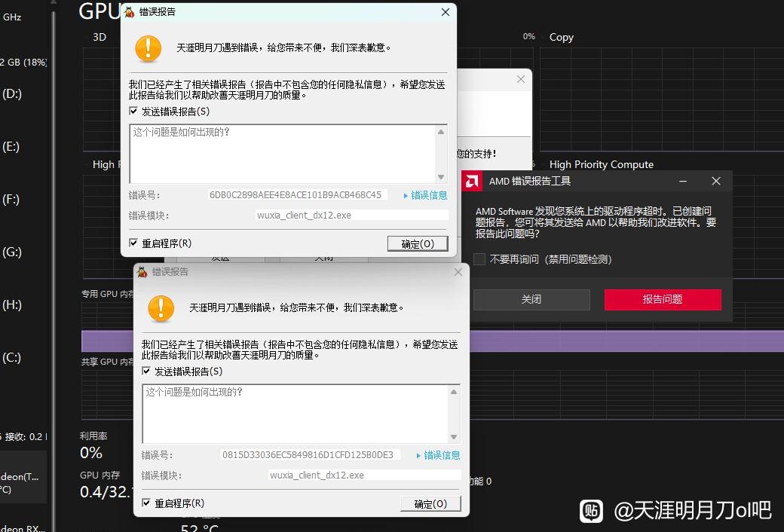
Task: Close the error dialog with error number 0815D
Action: pyautogui.click(x=458, y=272)
